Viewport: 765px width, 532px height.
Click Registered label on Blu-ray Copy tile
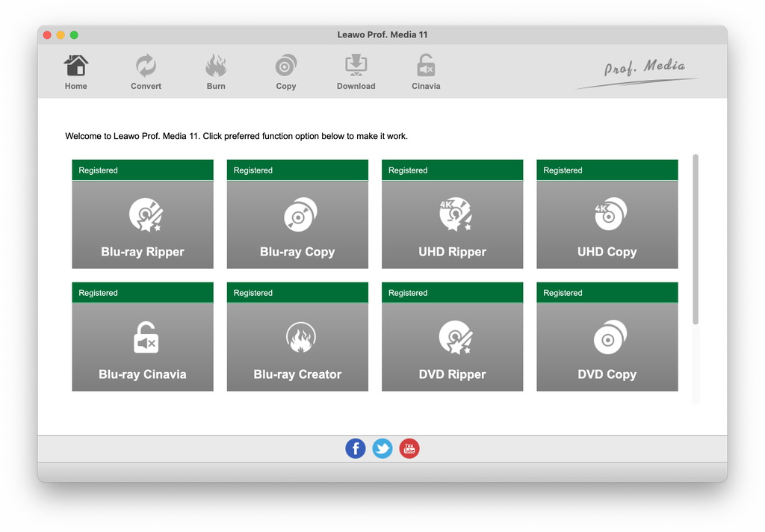coord(253,170)
